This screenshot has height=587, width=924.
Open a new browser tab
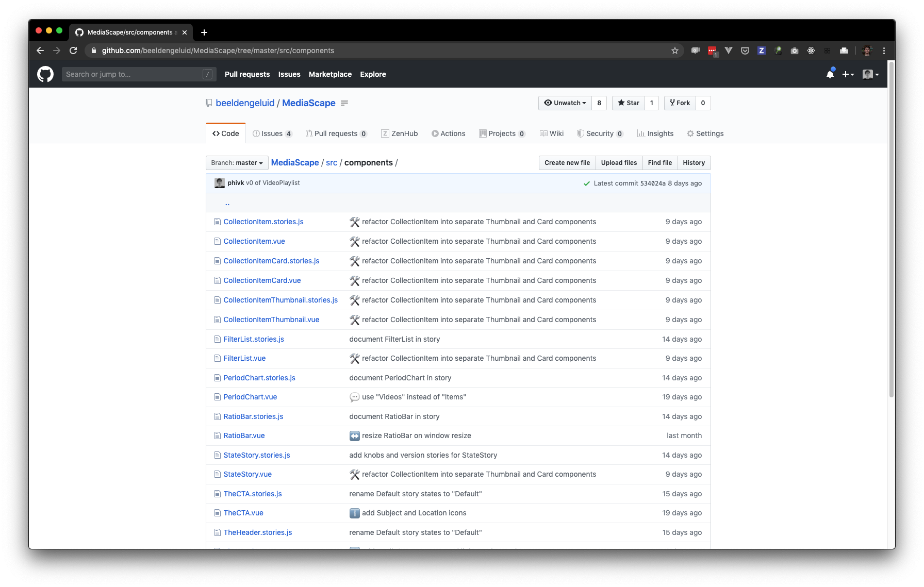[204, 32]
